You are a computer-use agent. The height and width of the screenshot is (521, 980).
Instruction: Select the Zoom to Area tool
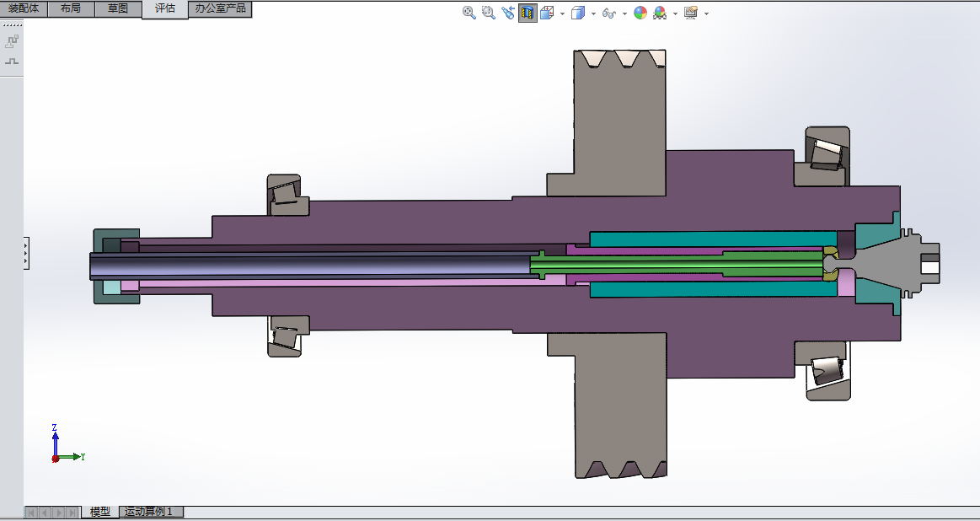489,13
